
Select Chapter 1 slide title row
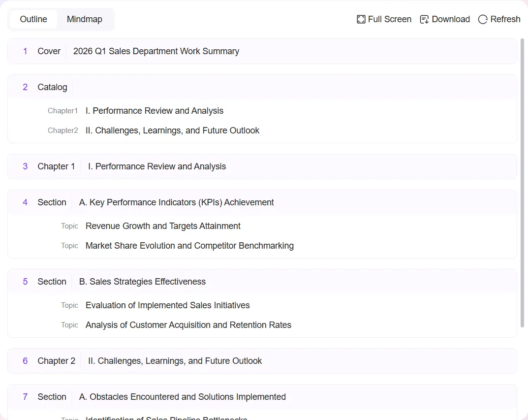[x=156, y=166]
